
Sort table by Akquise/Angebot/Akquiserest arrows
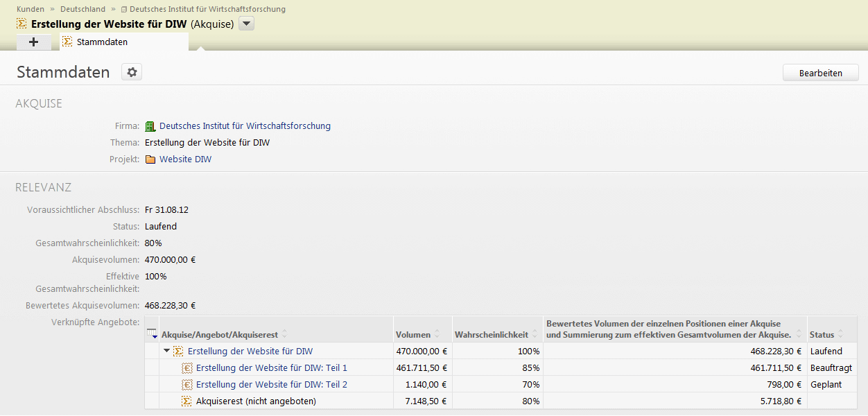(285, 335)
